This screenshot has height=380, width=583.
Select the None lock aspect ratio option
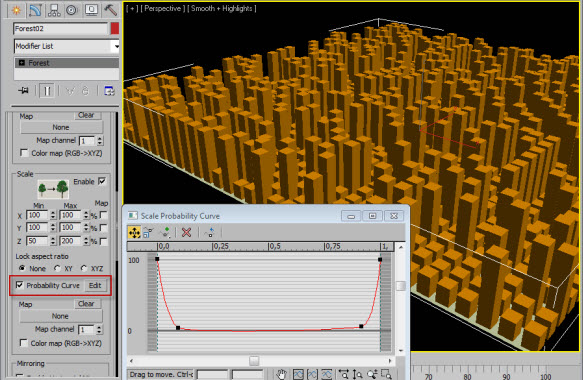(x=22, y=268)
